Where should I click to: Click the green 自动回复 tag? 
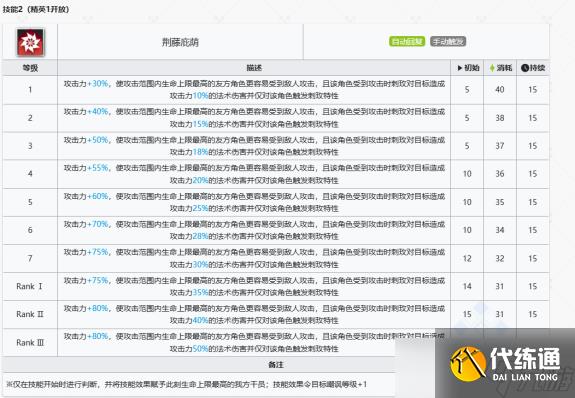pyautogui.click(x=407, y=42)
